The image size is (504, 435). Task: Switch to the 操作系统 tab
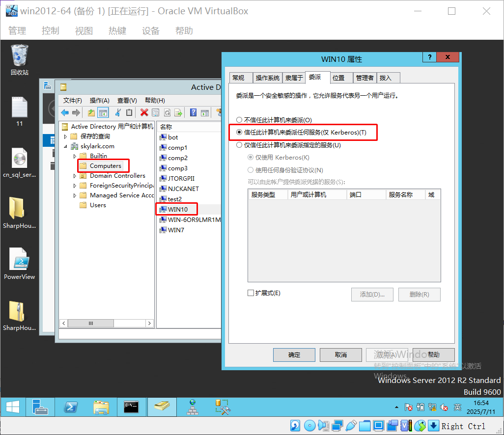tap(268, 78)
